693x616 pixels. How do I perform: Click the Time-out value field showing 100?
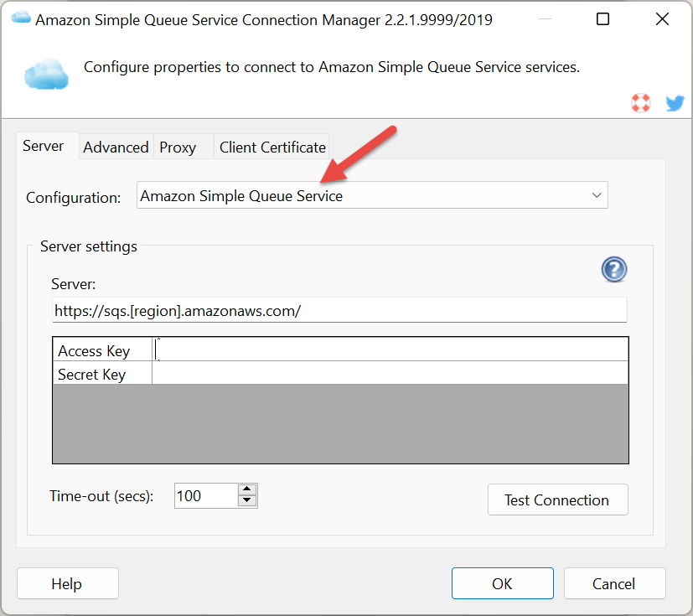click(x=206, y=496)
